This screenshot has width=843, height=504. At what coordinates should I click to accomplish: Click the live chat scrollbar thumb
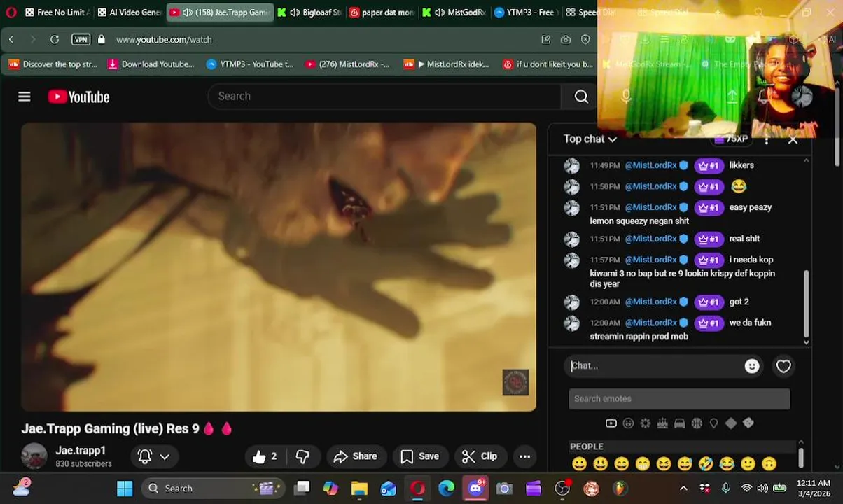pos(806,304)
